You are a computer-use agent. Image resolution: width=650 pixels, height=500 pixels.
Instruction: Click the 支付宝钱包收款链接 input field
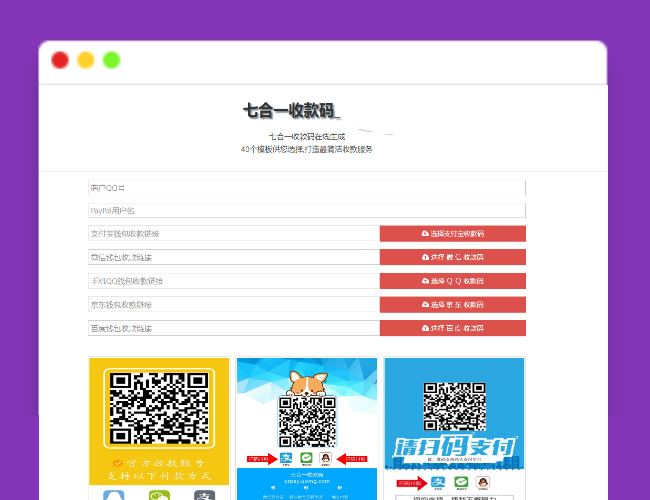234,233
